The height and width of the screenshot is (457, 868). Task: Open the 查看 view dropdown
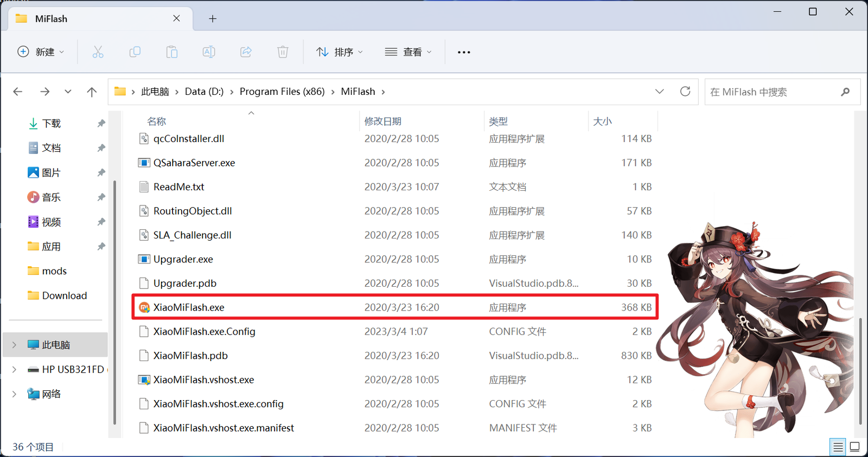tap(409, 52)
